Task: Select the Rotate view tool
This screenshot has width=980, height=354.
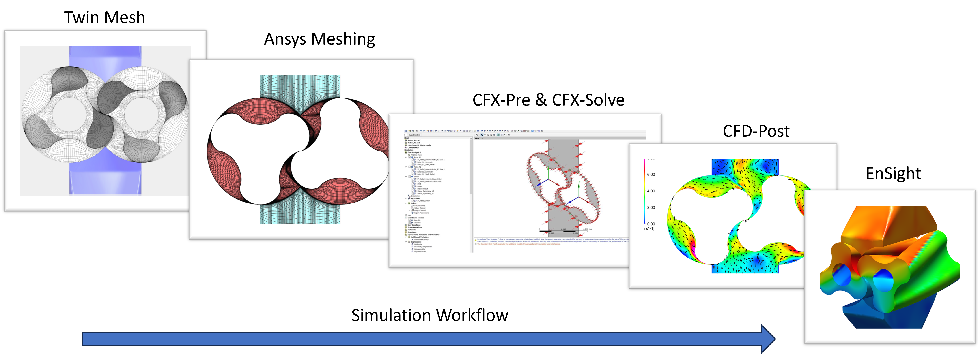Action: (482, 135)
